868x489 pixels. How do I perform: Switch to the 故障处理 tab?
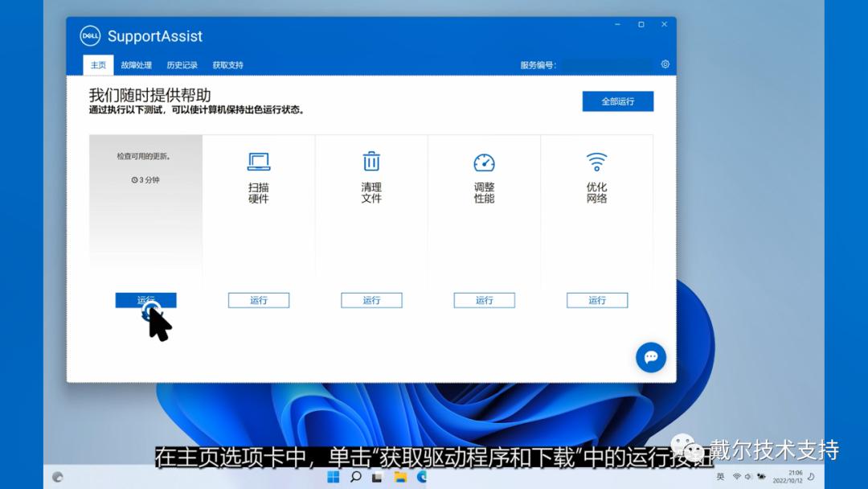136,65
